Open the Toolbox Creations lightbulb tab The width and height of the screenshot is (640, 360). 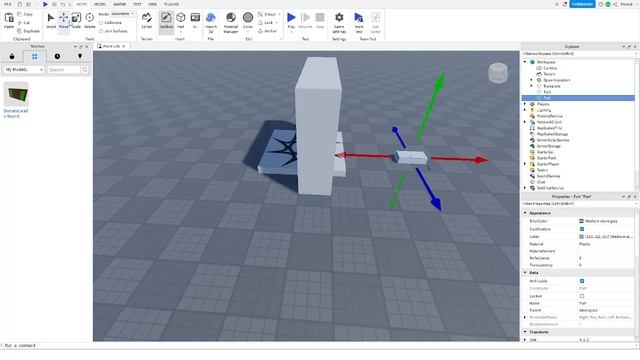80,56
